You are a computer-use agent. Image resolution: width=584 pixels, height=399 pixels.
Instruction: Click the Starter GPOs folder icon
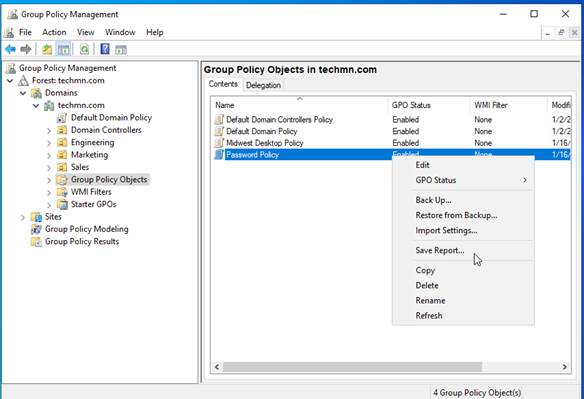62,204
